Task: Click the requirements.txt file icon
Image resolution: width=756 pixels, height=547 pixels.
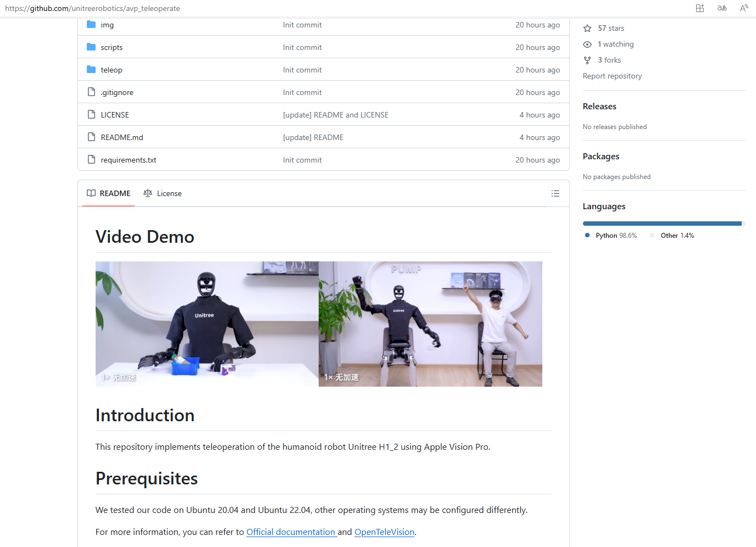Action: (x=91, y=160)
